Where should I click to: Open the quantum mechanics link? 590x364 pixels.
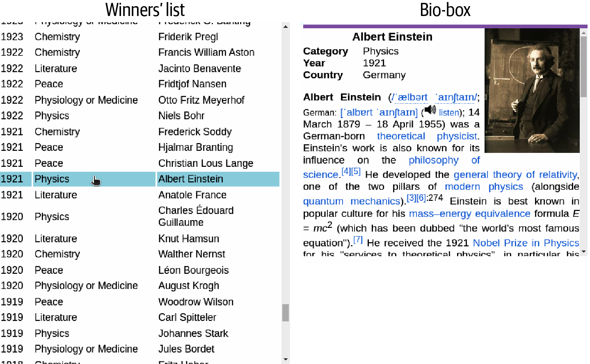click(x=352, y=201)
